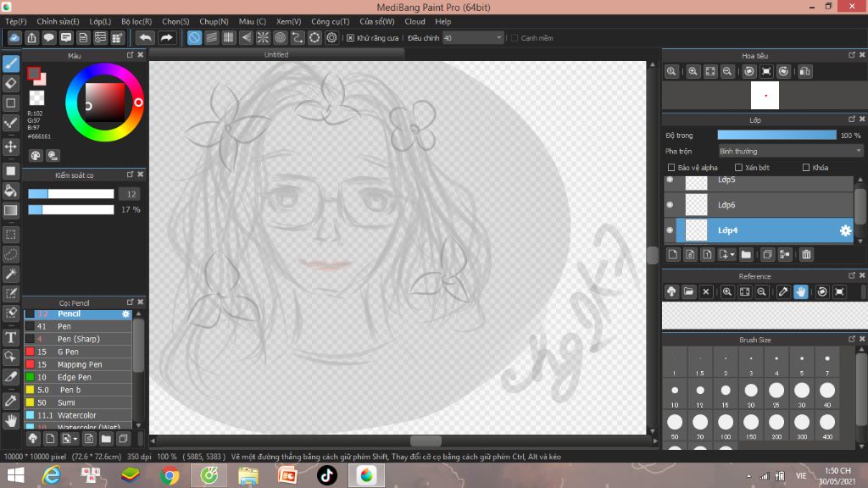
Task: Open the Xem(V) view menu
Action: (288, 21)
